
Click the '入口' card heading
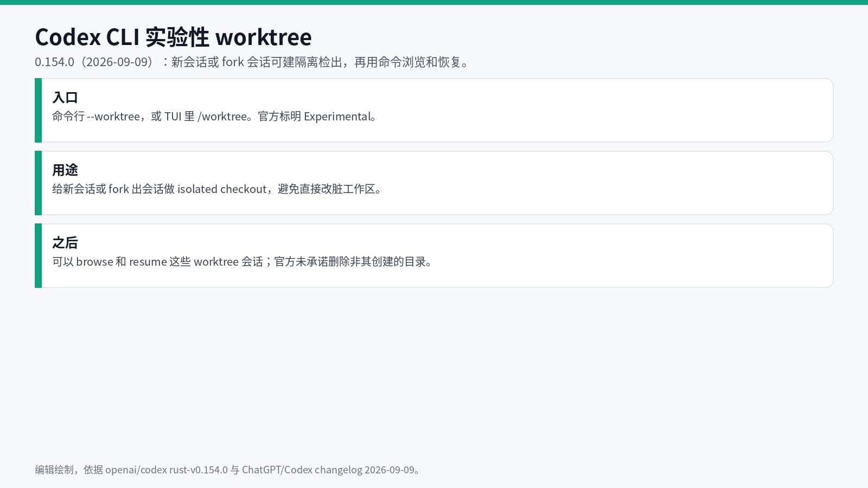point(65,98)
